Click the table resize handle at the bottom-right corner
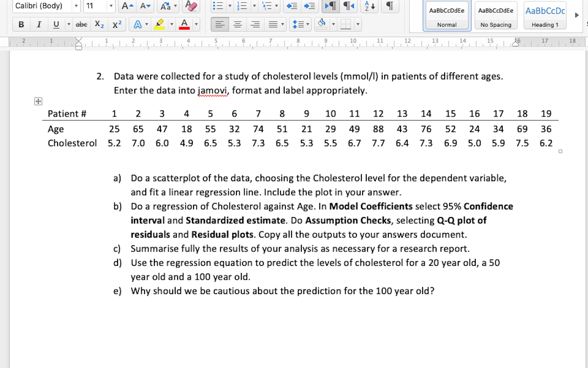Image resolution: width=588 pixels, height=368 pixels. 560,151
